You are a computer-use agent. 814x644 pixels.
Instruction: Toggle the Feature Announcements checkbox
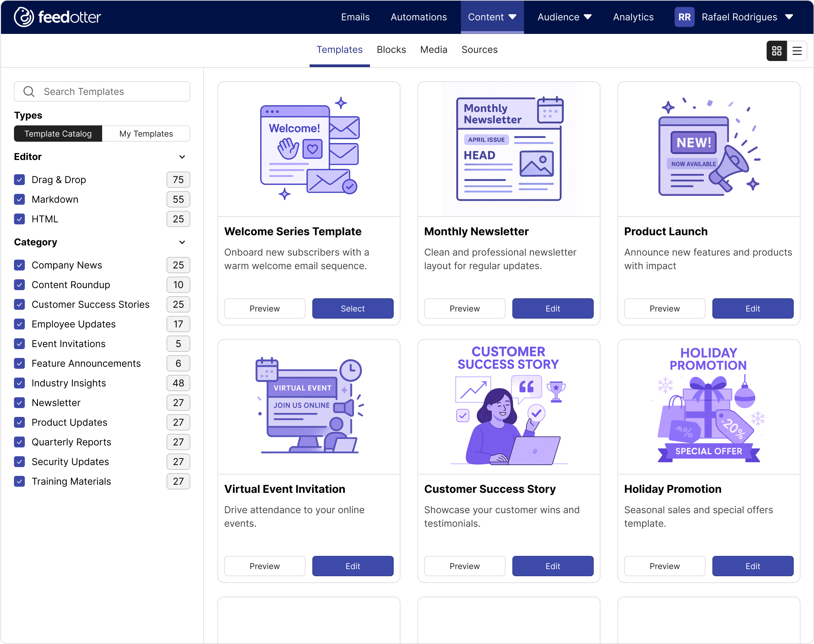tap(20, 363)
